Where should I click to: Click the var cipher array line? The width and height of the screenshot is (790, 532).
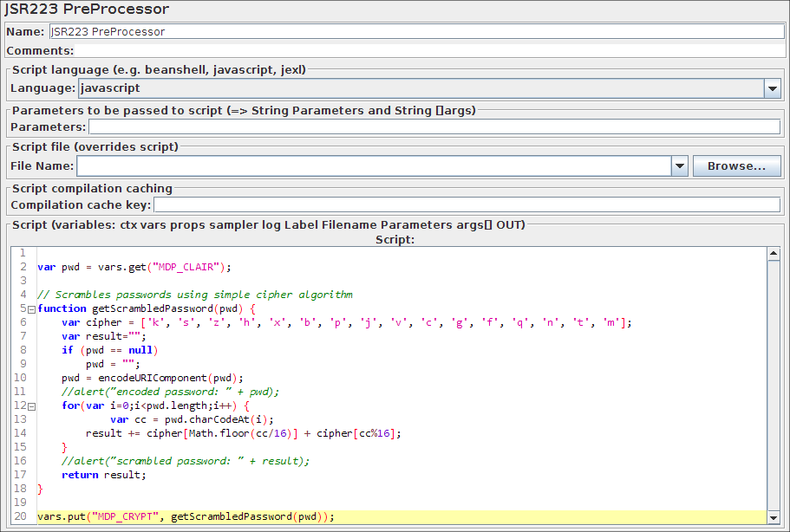tap(347, 322)
